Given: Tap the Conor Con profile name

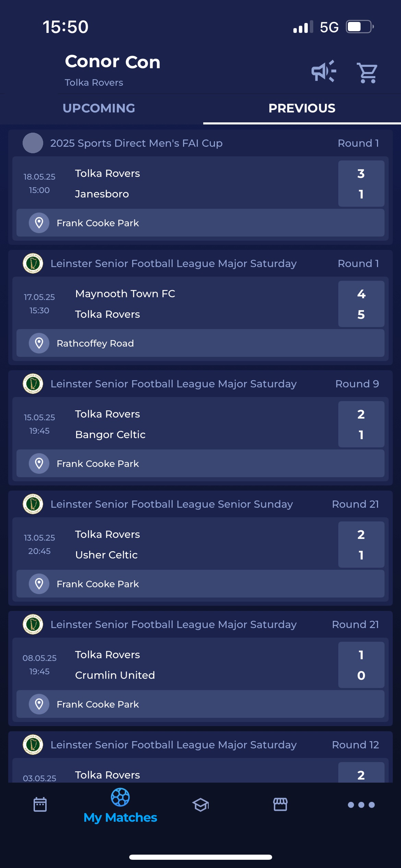Looking at the screenshot, I should [x=112, y=62].
